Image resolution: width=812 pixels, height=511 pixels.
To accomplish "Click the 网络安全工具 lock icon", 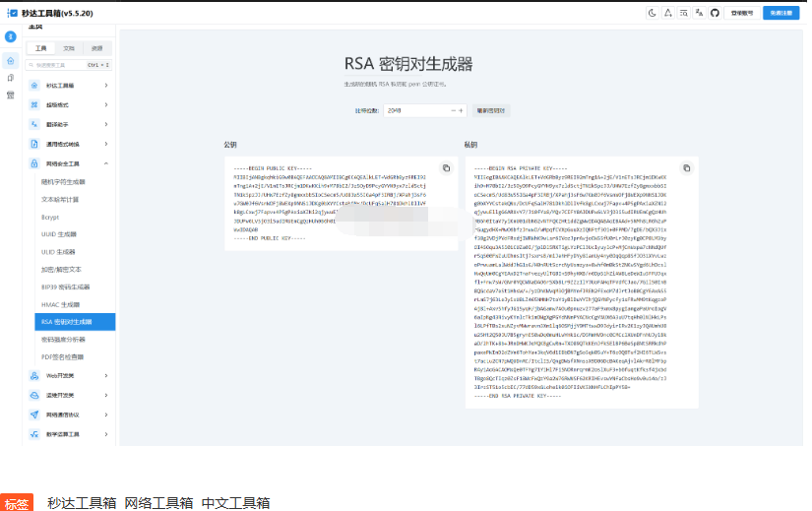I will click(x=34, y=163).
